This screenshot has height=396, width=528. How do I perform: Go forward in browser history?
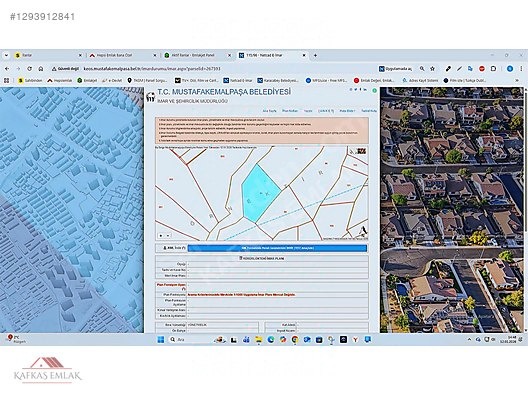pos(18,69)
